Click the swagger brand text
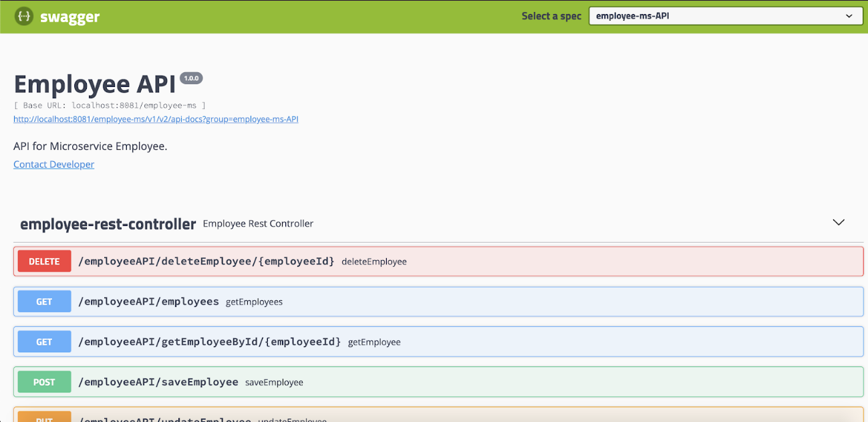868x422 pixels. 69,17
